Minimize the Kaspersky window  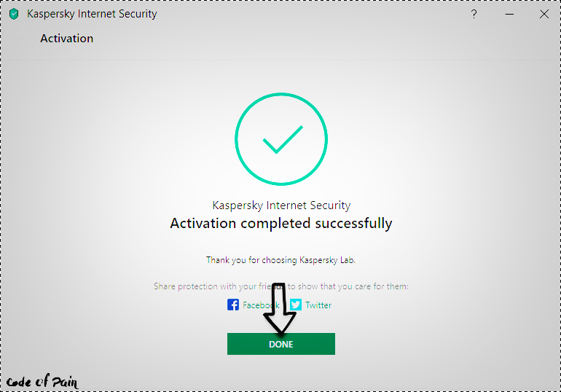(x=509, y=14)
